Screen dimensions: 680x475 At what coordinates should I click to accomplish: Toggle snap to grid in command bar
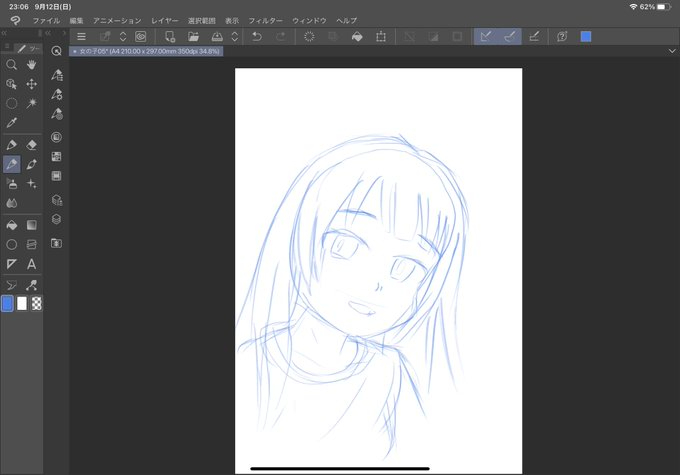click(x=534, y=37)
